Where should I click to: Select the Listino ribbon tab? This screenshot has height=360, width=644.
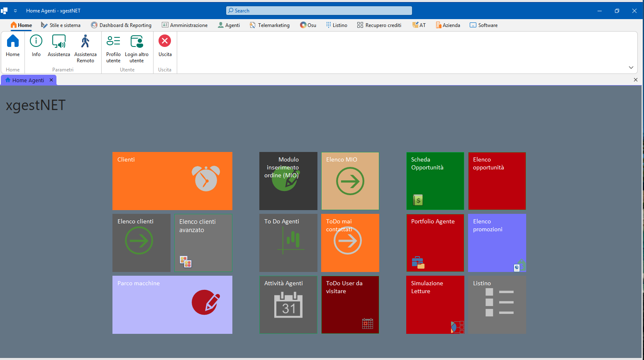tap(337, 25)
